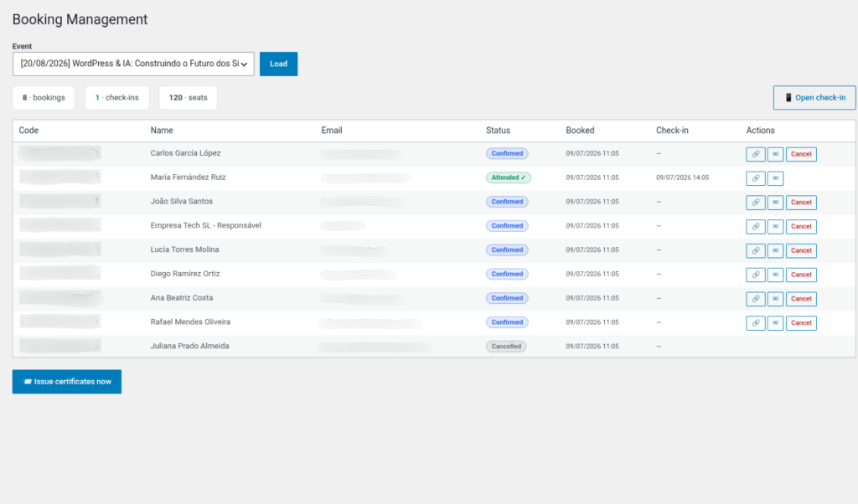Copy booking link for Ana Beatriz Costa
Screen dimensions: 858x504
coord(755,298)
